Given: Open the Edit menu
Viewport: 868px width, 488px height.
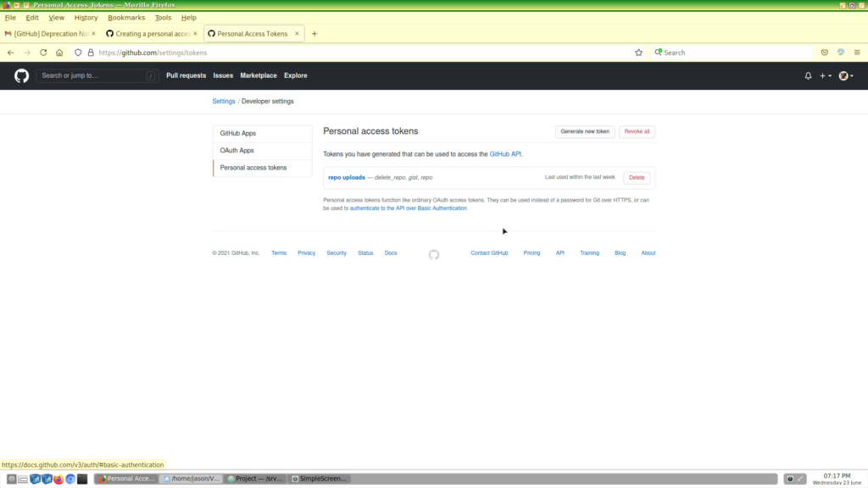Looking at the screenshot, I should coord(32,18).
